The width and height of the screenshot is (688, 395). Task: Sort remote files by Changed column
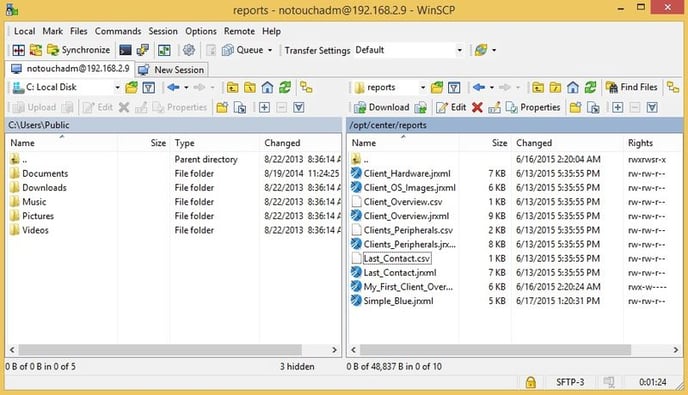567,143
